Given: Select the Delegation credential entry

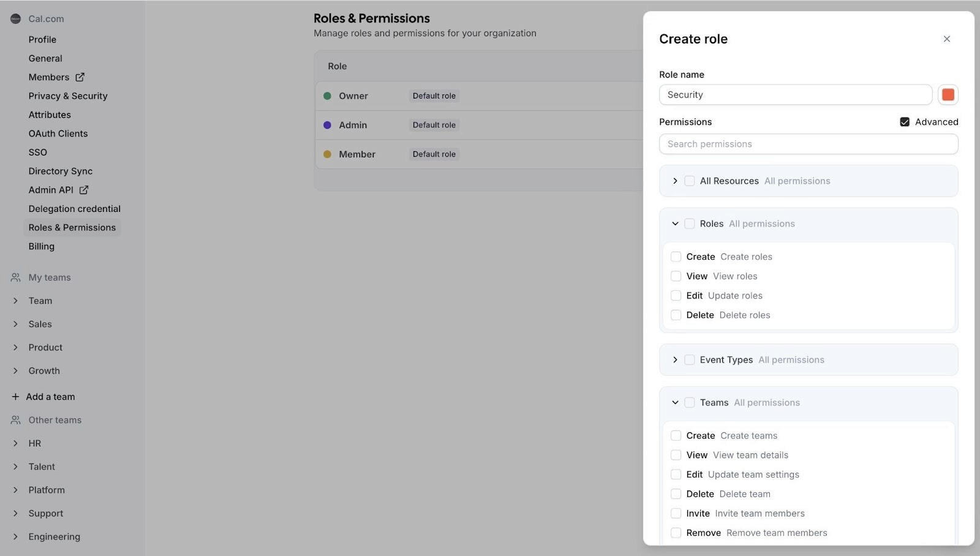Looking at the screenshot, I should coord(74,208).
